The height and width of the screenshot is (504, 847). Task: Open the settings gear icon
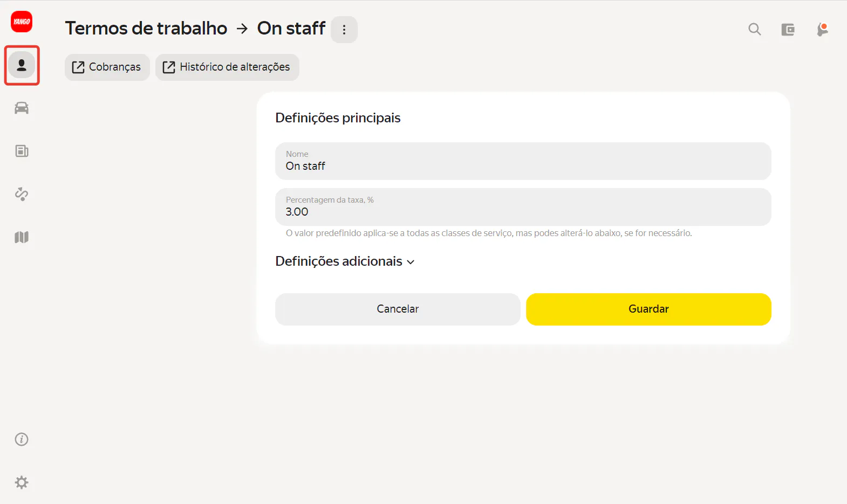click(22, 482)
